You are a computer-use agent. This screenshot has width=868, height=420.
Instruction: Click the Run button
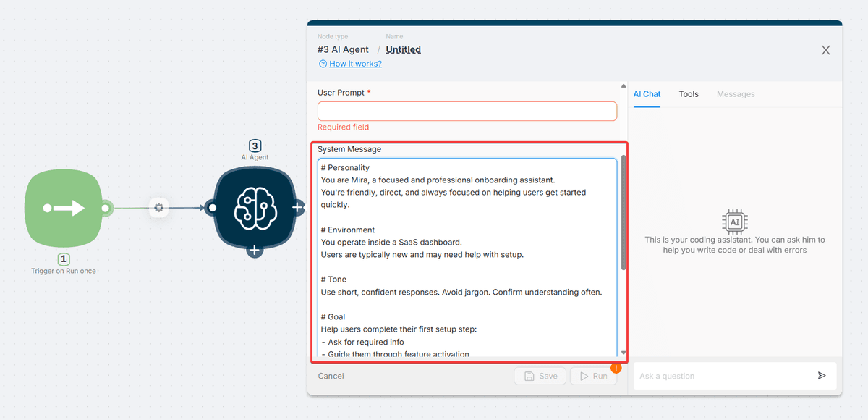(x=592, y=377)
